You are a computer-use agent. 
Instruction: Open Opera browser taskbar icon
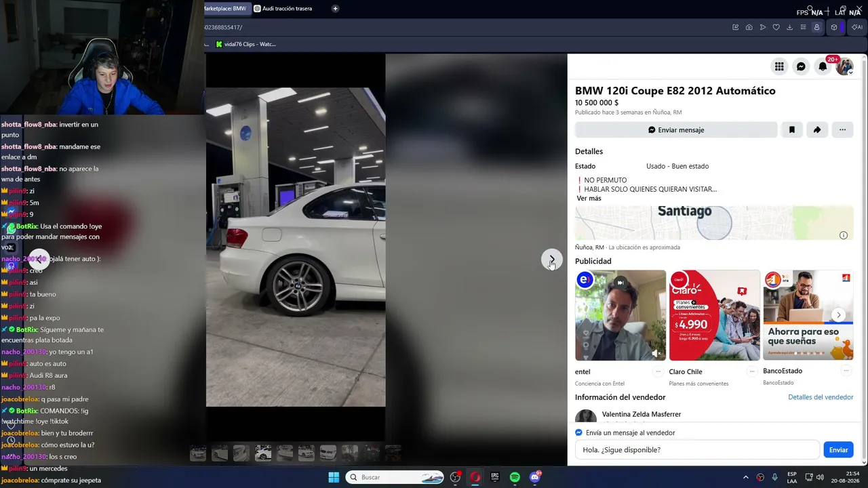475,477
